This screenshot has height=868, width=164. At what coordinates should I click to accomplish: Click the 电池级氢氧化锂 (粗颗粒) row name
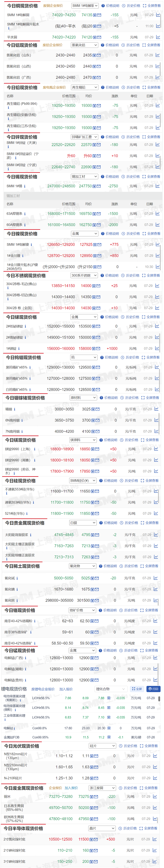[x=14, y=698]
